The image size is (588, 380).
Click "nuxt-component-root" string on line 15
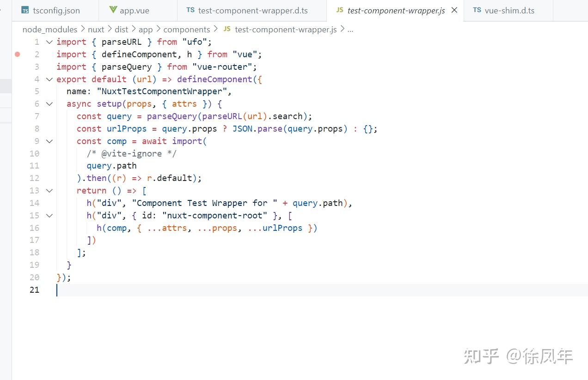(x=214, y=216)
